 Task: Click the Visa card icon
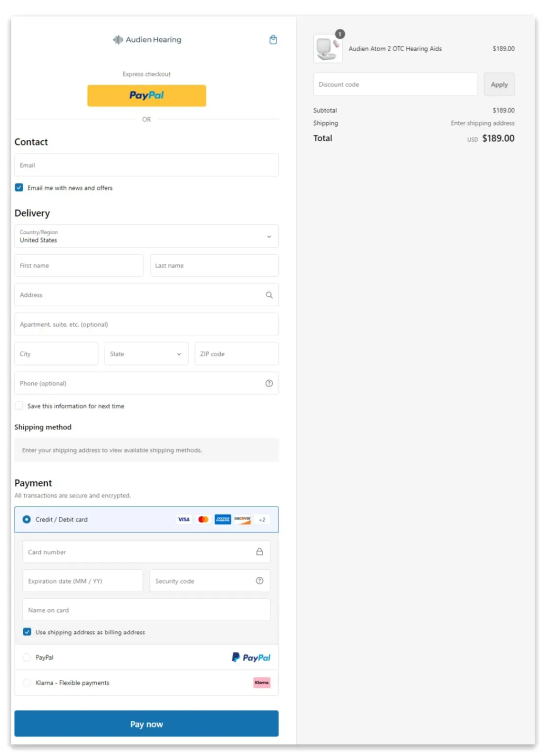183,519
